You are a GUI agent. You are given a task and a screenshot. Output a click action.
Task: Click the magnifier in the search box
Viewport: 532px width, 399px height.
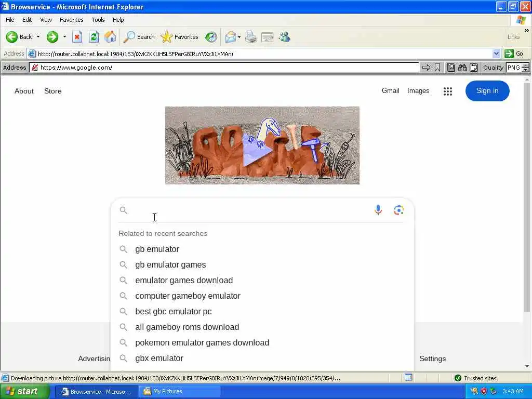(x=123, y=210)
